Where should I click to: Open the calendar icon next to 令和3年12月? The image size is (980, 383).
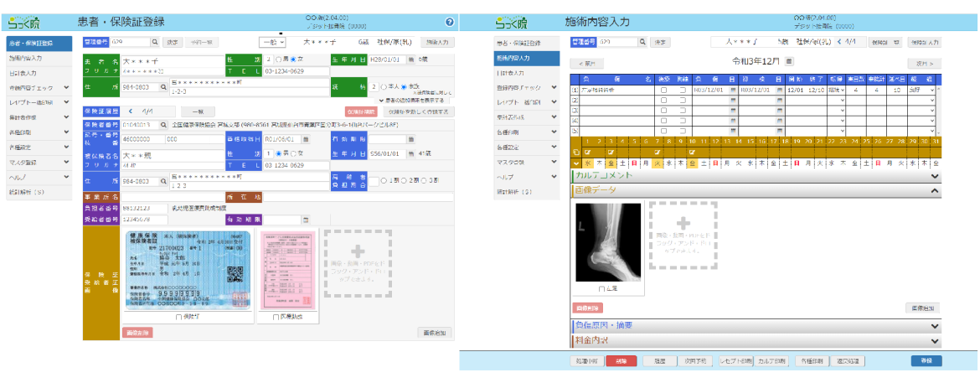click(x=790, y=62)
